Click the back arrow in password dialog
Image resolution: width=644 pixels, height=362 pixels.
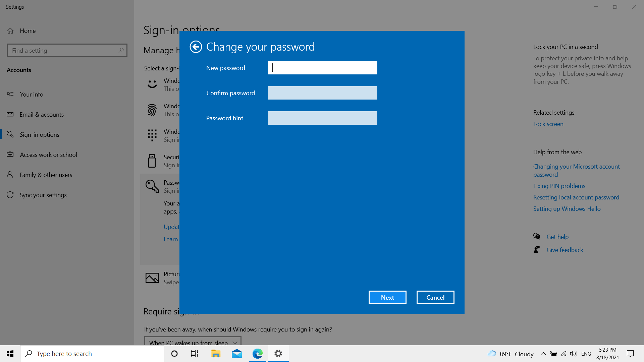[x=196, y=47]
